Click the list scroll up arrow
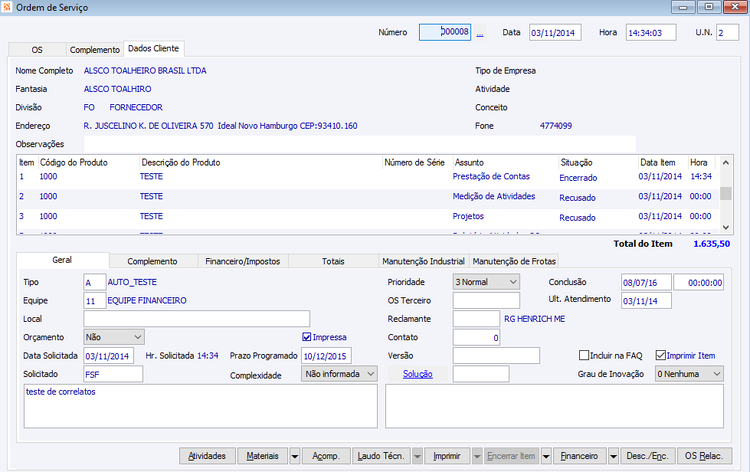 point(726,163)
